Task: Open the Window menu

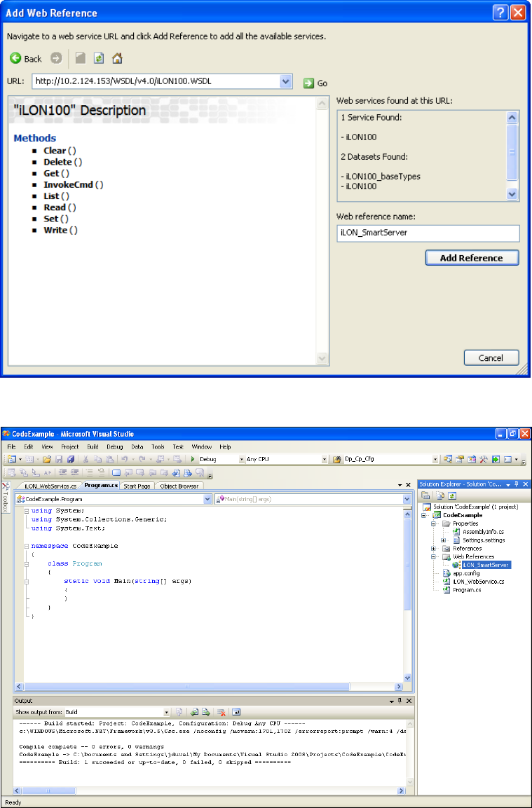Action: click(201, 446)
